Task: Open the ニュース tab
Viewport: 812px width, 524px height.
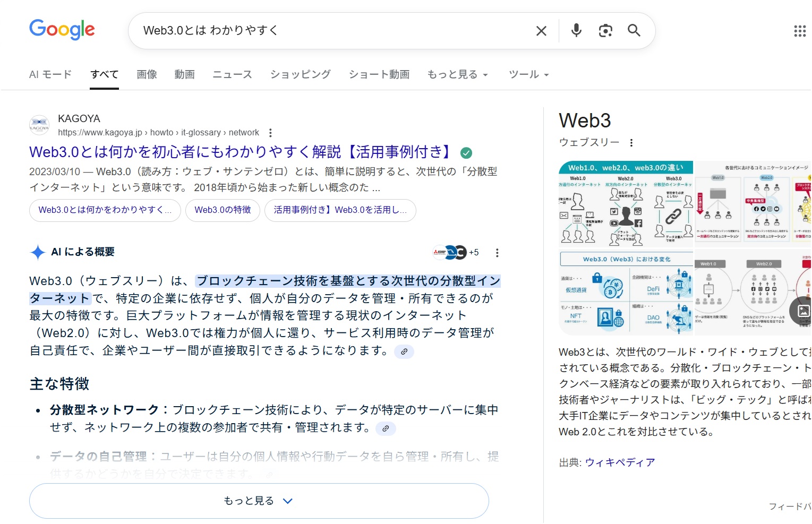Action: [x=232, y=74]
